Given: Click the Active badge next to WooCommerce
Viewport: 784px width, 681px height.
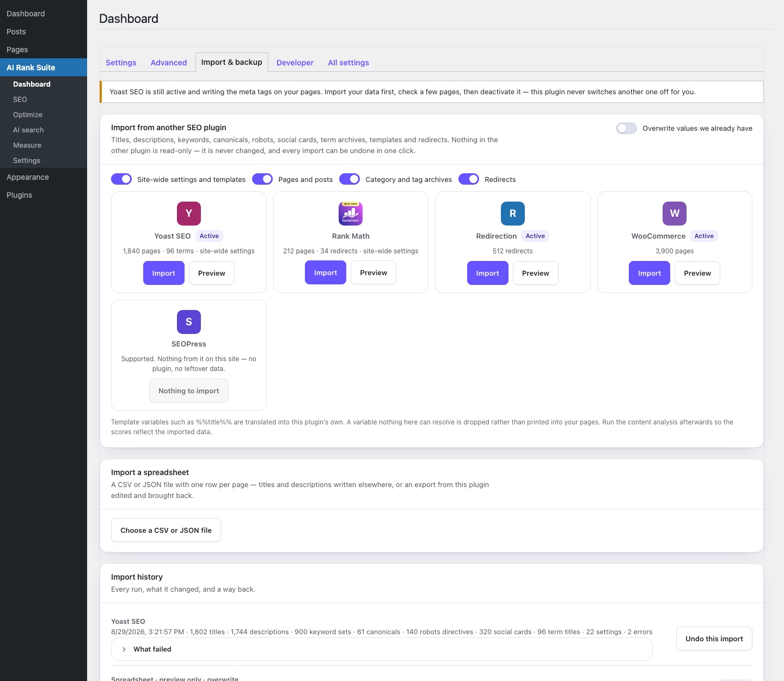Looking at the screenshot, I should pos(704,236).
